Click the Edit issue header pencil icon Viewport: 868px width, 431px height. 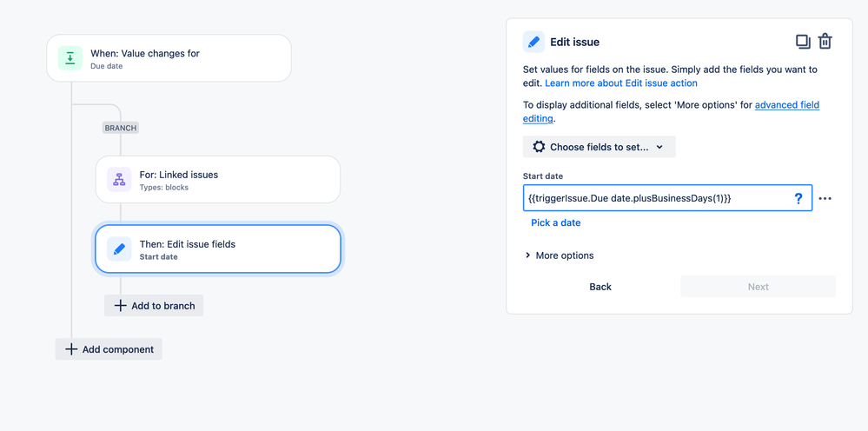[533, 42]
